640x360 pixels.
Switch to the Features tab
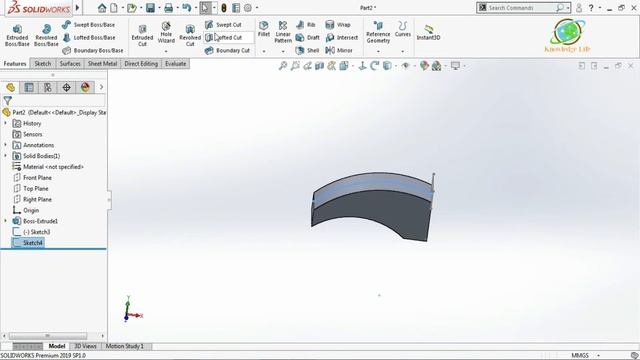click(x=15, y=64)
